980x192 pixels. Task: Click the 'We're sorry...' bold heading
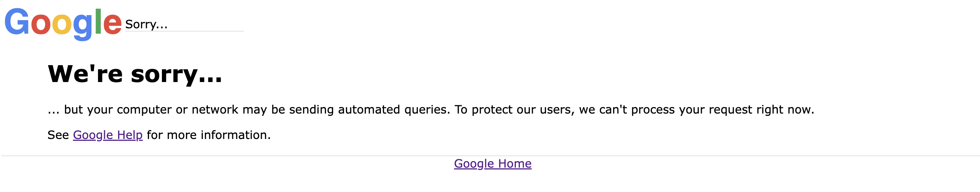point(135,74)
